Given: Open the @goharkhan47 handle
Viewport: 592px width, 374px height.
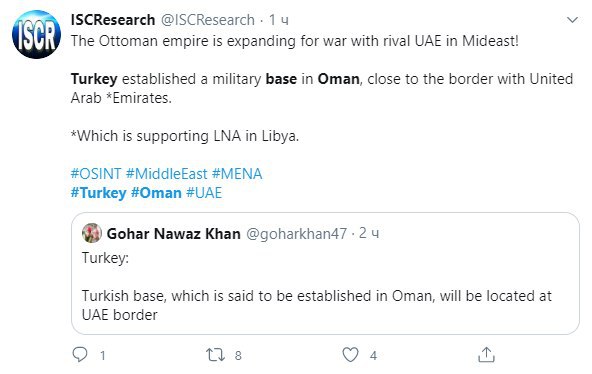Looking at the screenshot, I should [296, 234].
